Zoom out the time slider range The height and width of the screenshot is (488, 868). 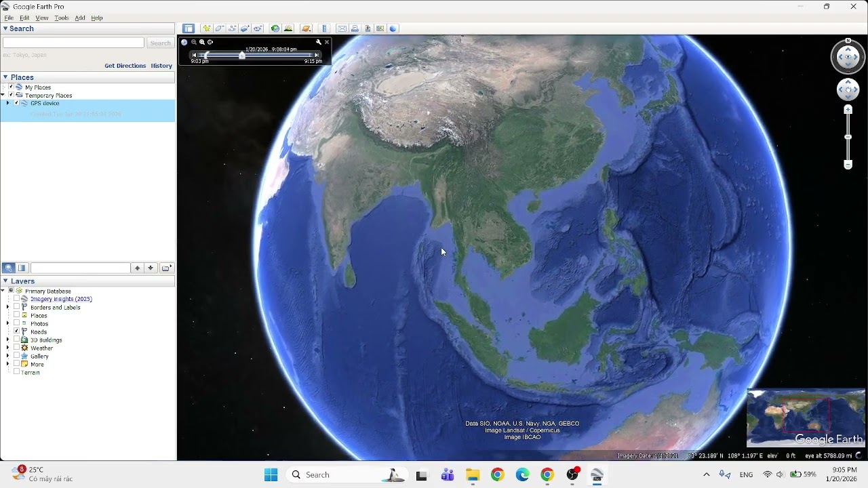194,42
